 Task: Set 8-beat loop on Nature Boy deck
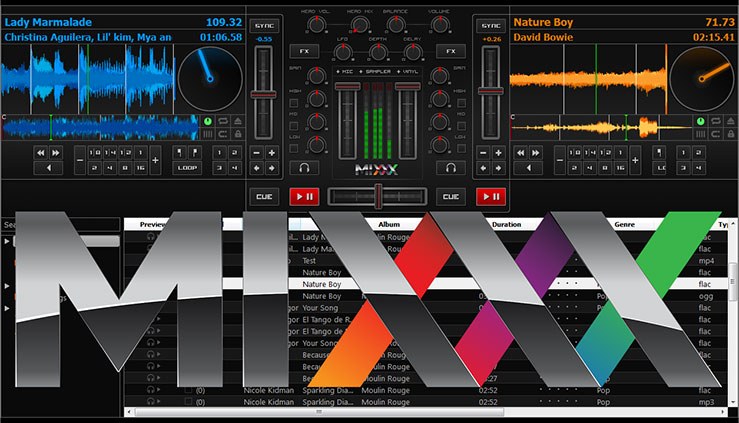[605, 168]
